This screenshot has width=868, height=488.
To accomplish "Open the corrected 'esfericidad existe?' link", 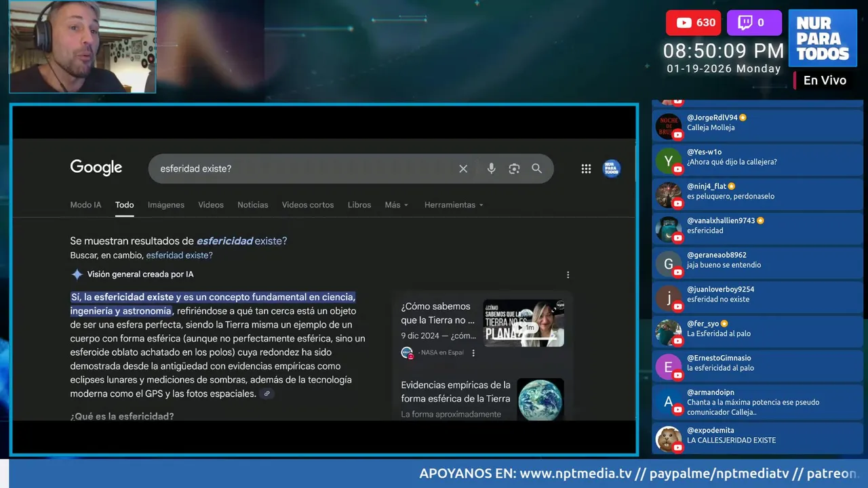I will tap(241, 241).
